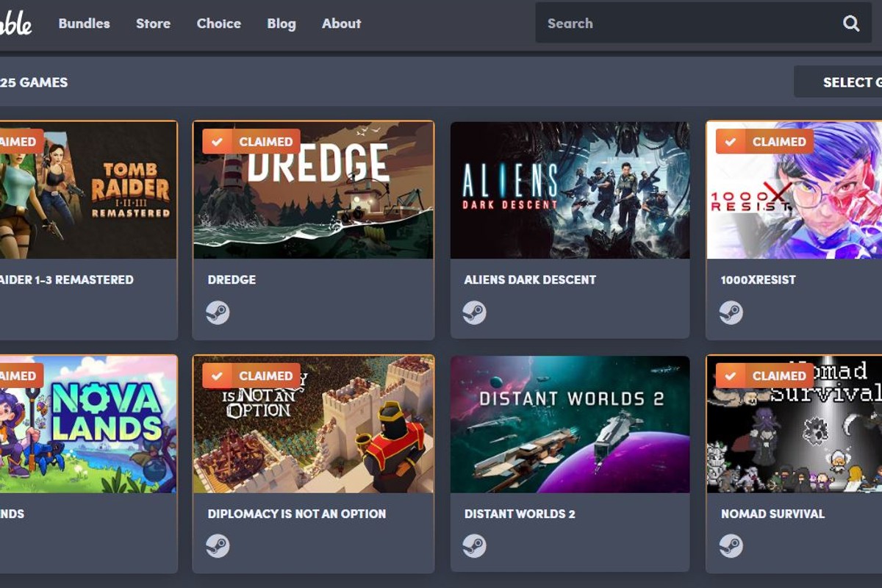Select the Nova Lands cover image

coord(88,425)
